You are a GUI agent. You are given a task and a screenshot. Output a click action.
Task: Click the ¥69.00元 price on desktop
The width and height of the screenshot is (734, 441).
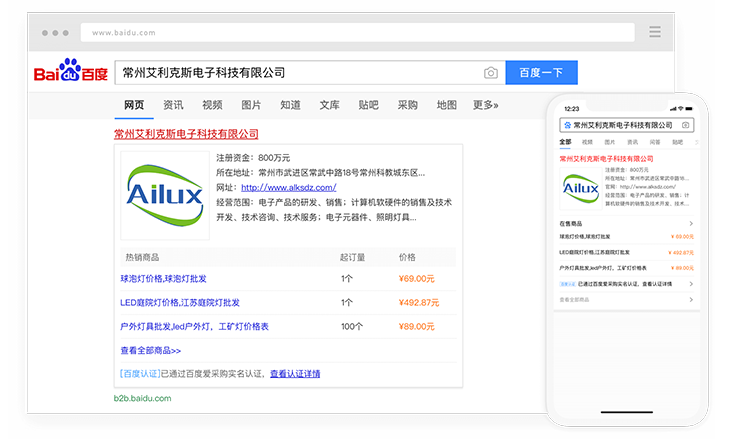click(417, 279)
